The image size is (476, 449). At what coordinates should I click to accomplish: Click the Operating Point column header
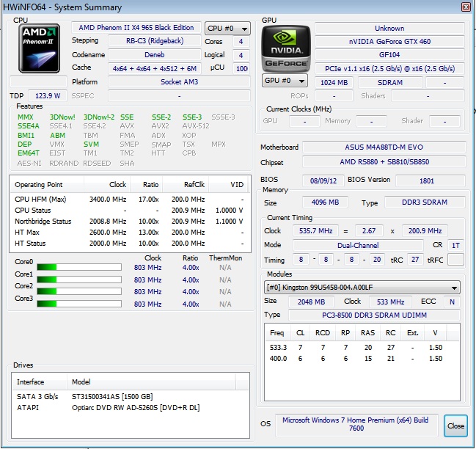click(47, 185)
